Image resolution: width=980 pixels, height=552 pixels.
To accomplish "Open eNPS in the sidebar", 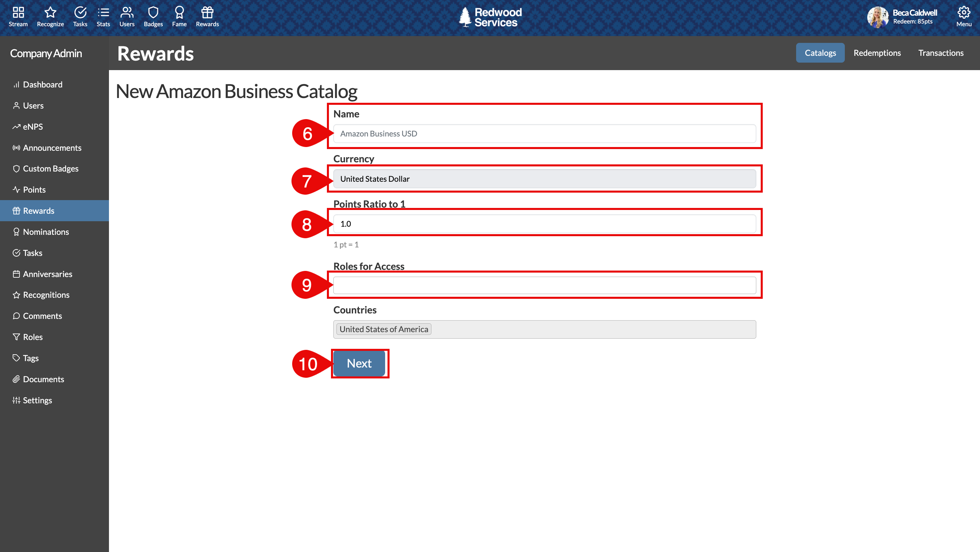I will coord(54,127).
